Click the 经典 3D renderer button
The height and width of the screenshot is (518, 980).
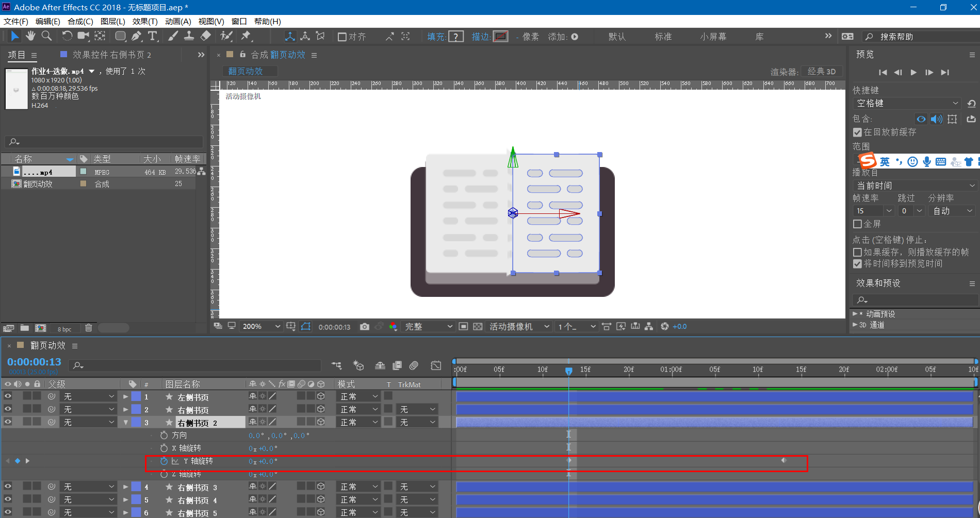(x=822, y=72)
